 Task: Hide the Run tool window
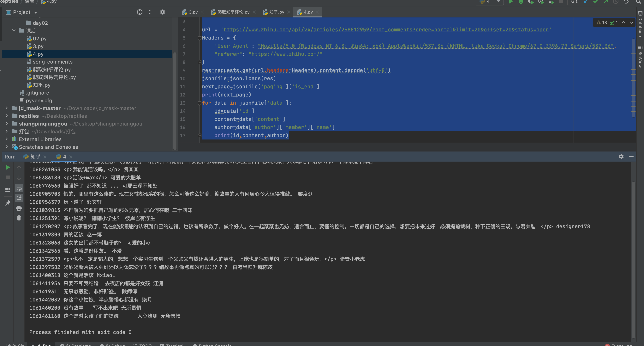point(631,157)
